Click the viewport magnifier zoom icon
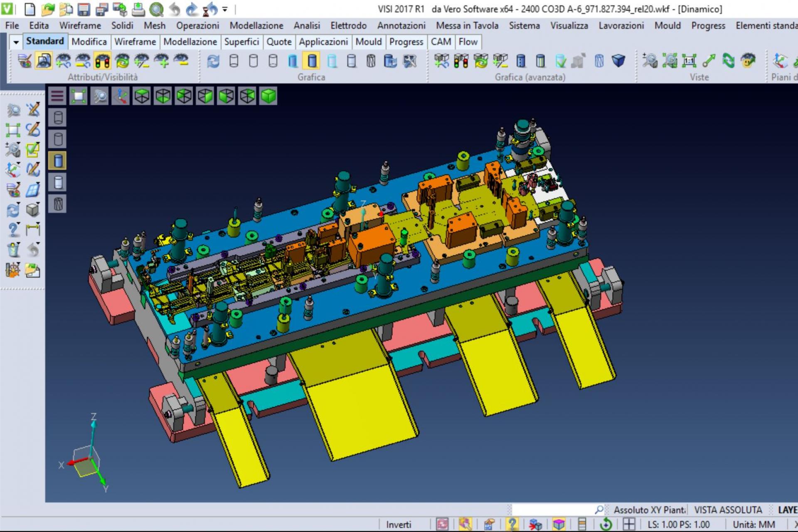Viewport: 798px width, 532px height. [99, 96]
